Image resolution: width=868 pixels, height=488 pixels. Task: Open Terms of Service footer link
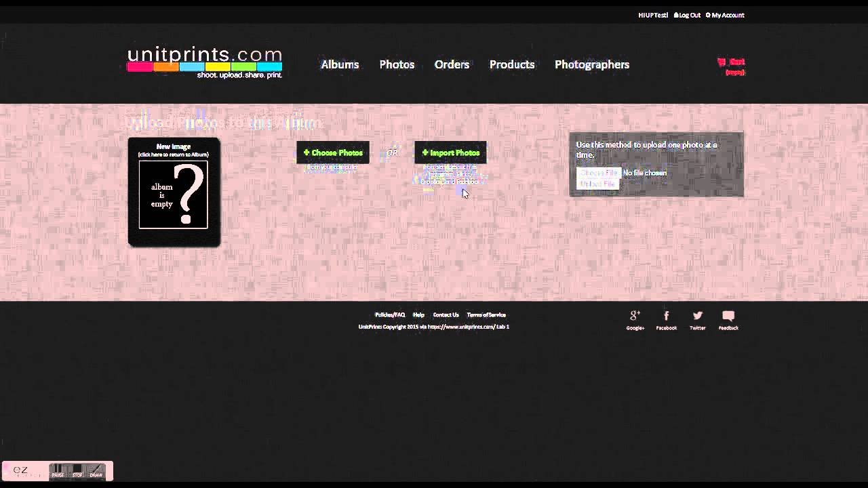coord(486,314)
